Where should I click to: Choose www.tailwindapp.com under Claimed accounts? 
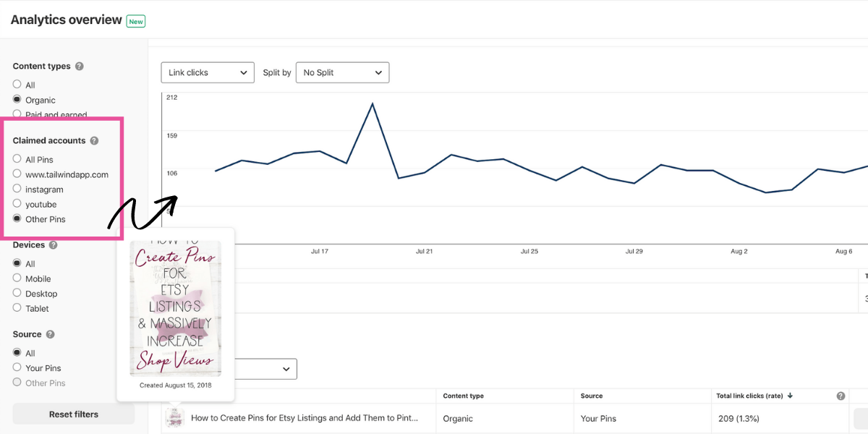point(17,174)
